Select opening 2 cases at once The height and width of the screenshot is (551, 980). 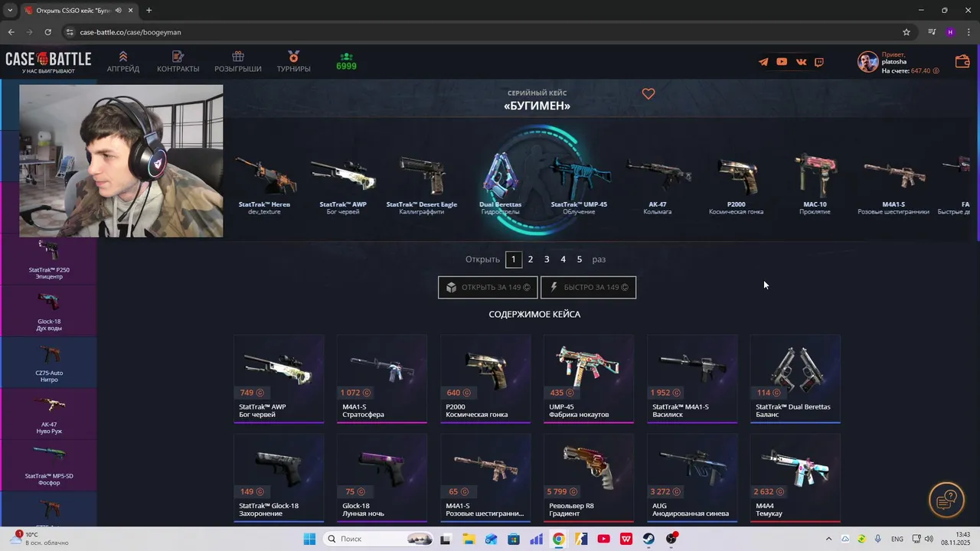pyautogui.click(x=530, y=259)
